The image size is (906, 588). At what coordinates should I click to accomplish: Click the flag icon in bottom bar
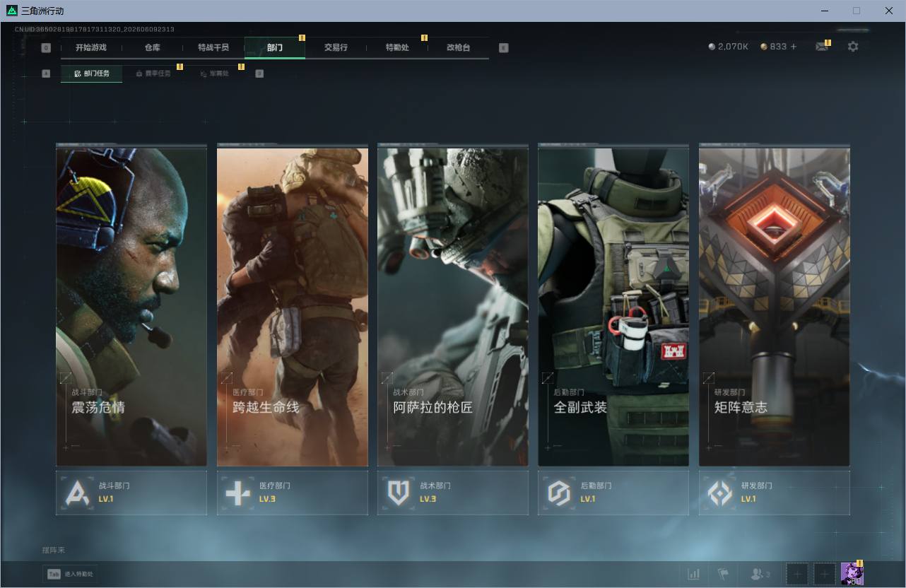723,574
